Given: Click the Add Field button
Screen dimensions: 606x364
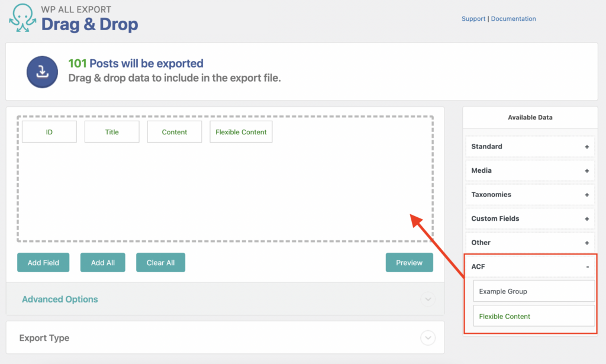Looking at the screenshot, I should click(x=43, y=262).
